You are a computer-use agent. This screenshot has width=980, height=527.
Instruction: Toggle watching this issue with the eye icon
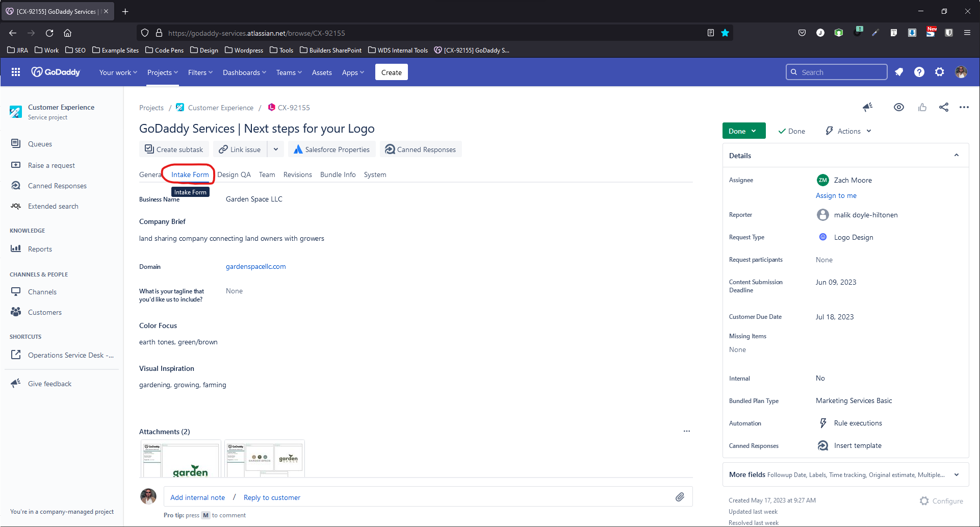(x=899, y=107)
